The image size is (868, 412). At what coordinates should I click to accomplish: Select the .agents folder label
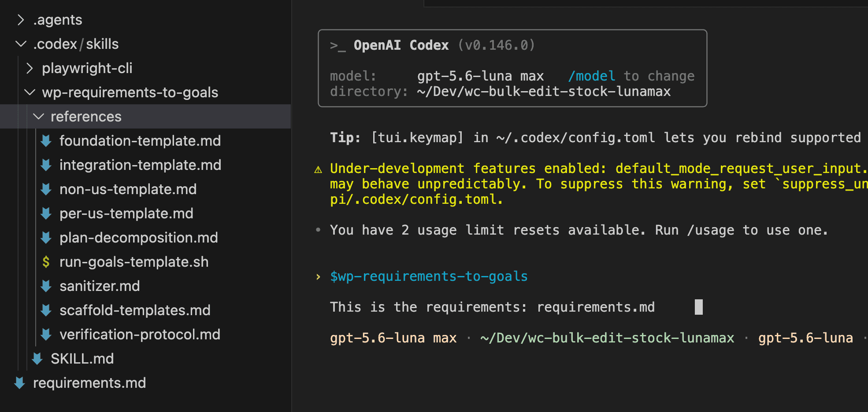(x=58, y=20)
